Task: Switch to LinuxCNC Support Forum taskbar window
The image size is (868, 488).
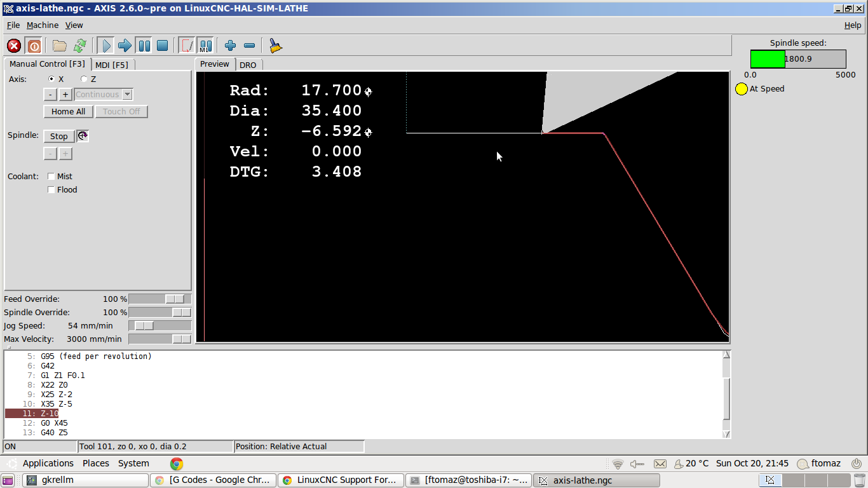Action: point(342,480)
